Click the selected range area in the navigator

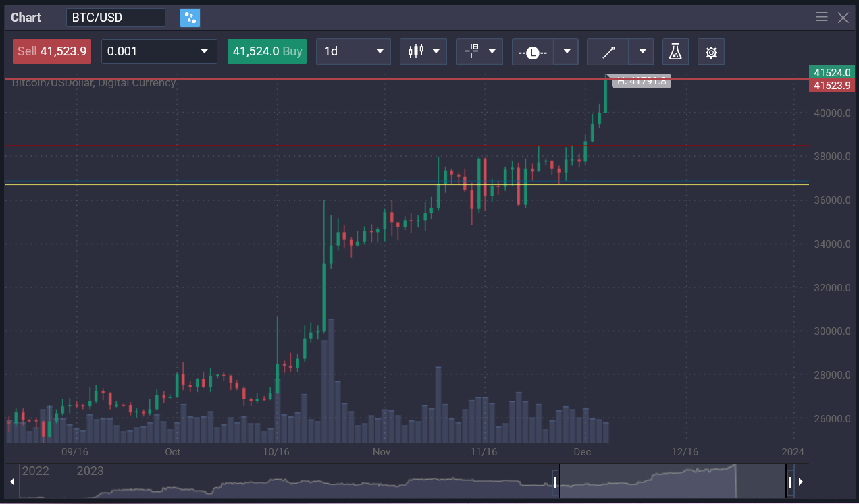(x=673, y=482)
